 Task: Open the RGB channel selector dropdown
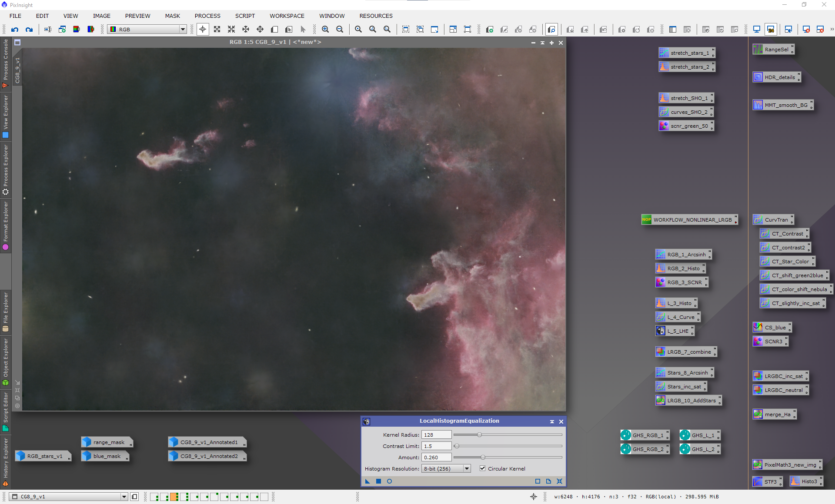[147, 30]
